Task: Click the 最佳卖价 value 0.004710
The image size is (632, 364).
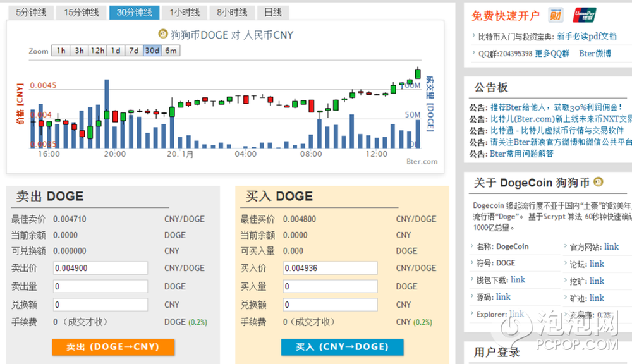Action: 70,219
